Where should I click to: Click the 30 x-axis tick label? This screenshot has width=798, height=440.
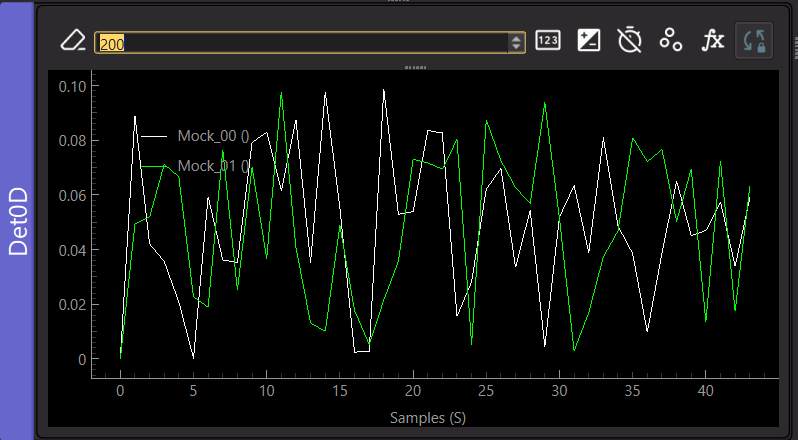pos(559,392)
